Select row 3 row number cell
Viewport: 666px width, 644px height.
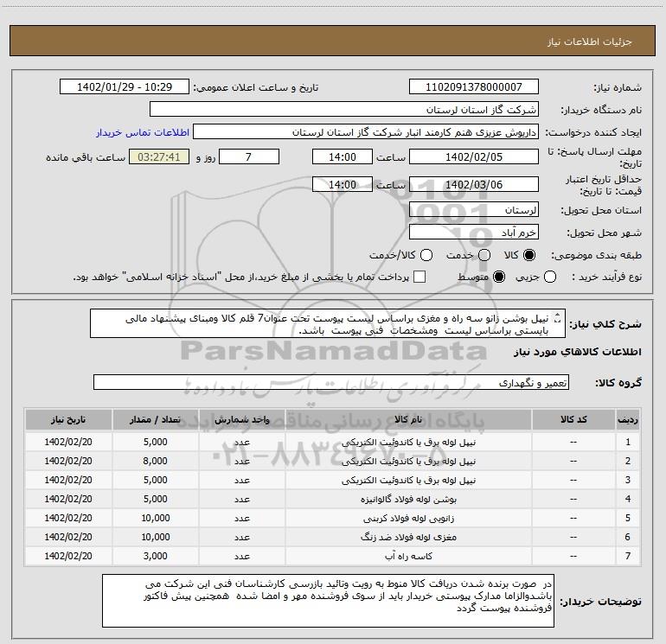point(628,480)
